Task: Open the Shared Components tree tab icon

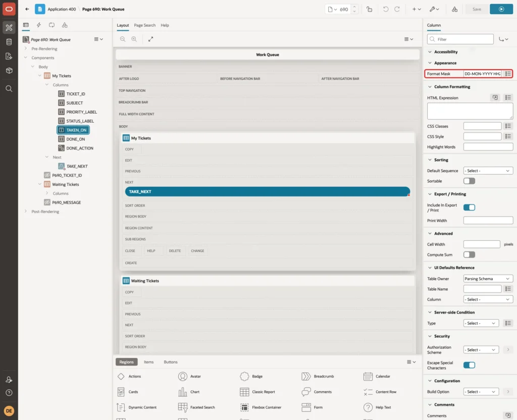Action: 65,25
